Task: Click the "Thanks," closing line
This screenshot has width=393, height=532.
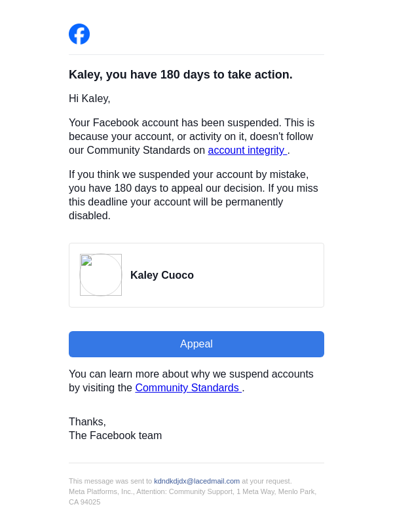Action: click(87, 422)
